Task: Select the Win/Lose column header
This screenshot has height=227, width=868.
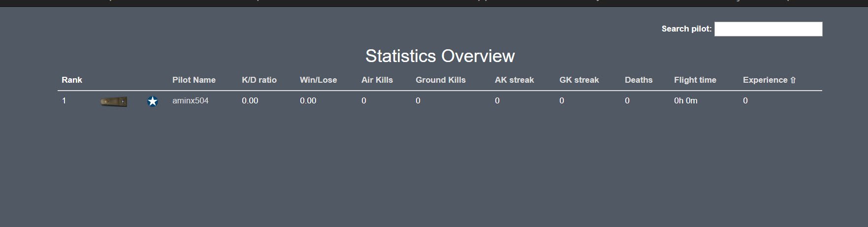Action: pos(318,80)
